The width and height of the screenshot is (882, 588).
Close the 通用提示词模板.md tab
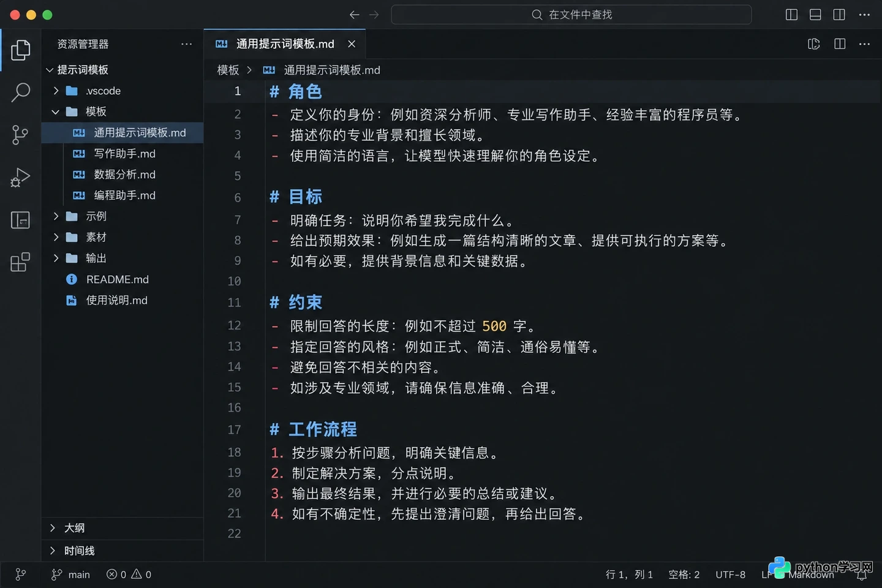(x=352, y=44)
